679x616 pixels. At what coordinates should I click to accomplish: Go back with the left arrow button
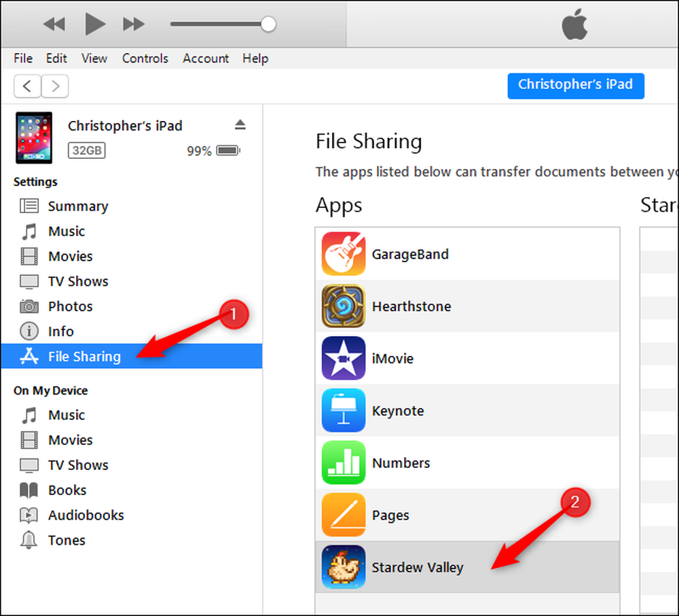point(27,86)
